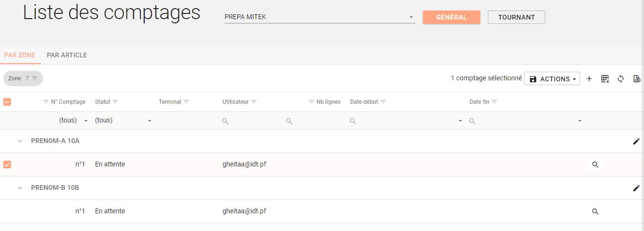Viewport: 644px width, 231px height.
Task: Click pencil icon for PRENOM-B 10B
Action: [636, 188]
